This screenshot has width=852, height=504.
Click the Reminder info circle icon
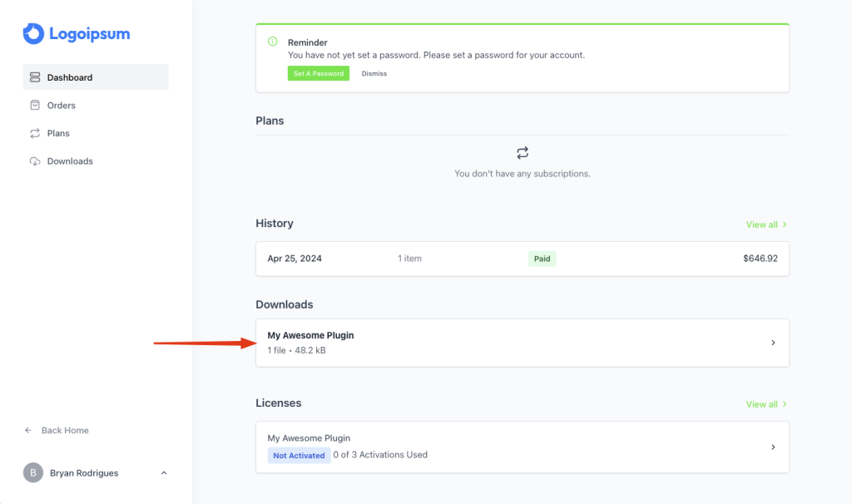273,42
